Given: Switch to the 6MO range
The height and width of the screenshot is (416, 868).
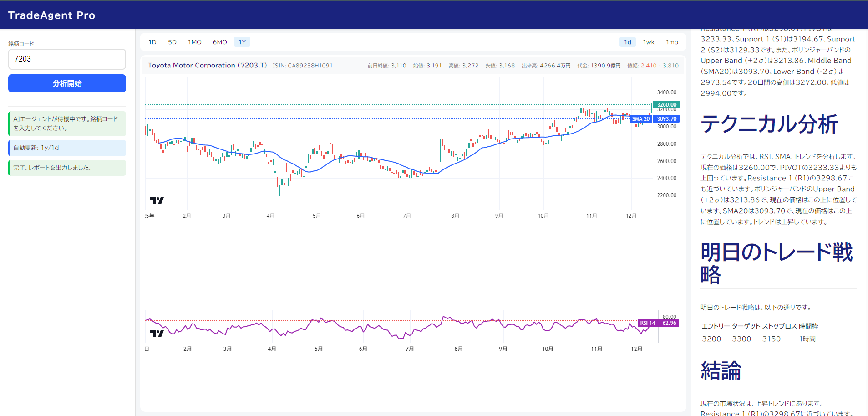Looking at the screenshot, I should [220, 42].
